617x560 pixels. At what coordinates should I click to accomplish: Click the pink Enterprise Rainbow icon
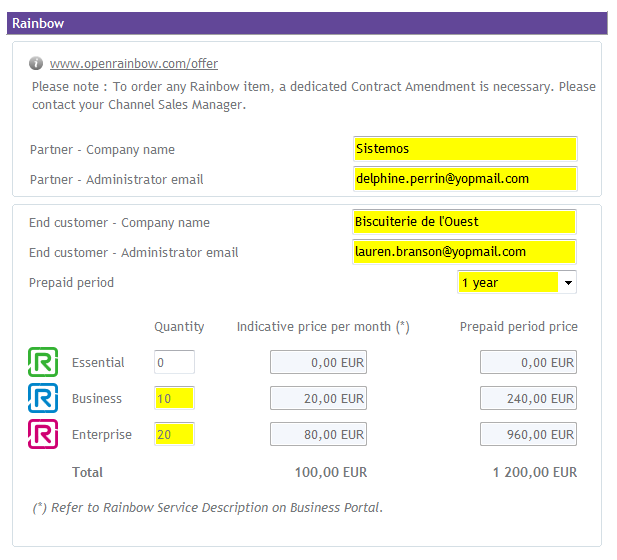pos(43,434)
